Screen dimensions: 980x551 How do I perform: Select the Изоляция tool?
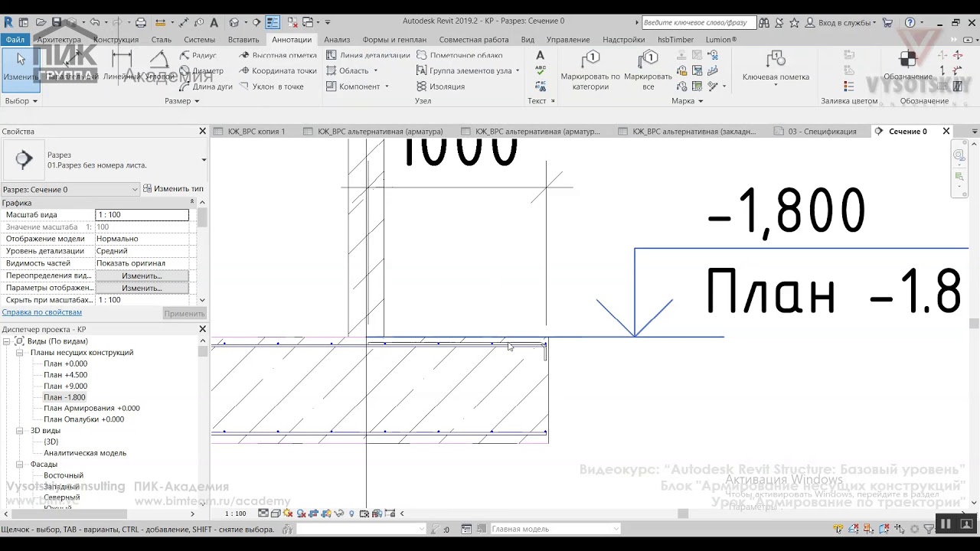coord(440,86)
